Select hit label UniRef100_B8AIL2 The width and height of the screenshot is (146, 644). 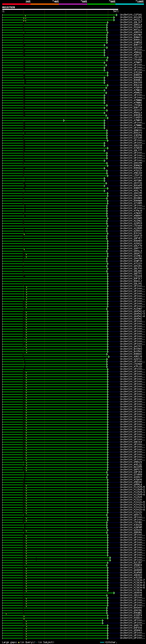coord(131,281)
